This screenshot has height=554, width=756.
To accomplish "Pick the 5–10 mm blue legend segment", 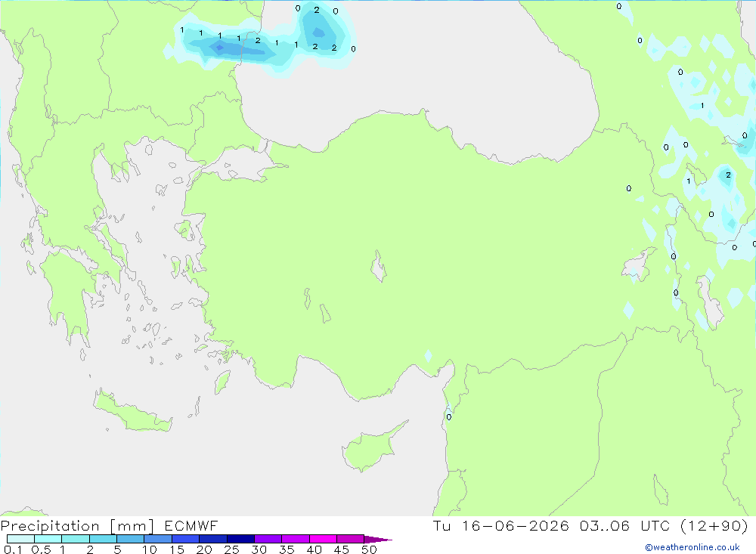I will (131, 539).
